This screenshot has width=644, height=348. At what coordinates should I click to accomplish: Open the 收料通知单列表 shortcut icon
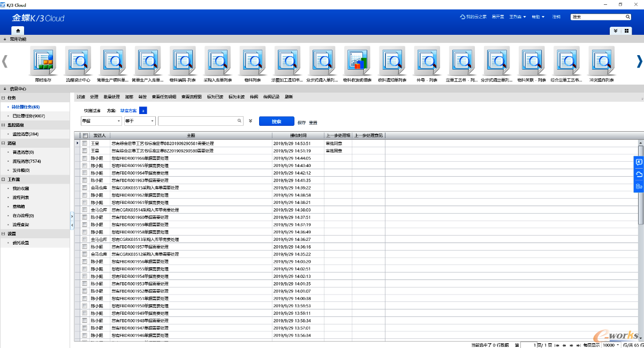[x=392, y=60]
